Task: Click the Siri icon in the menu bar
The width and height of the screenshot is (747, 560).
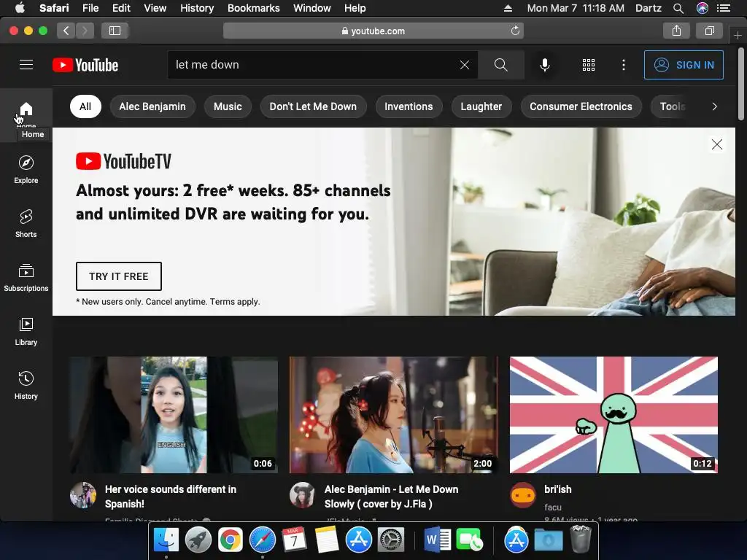Action: pos(702,8)
